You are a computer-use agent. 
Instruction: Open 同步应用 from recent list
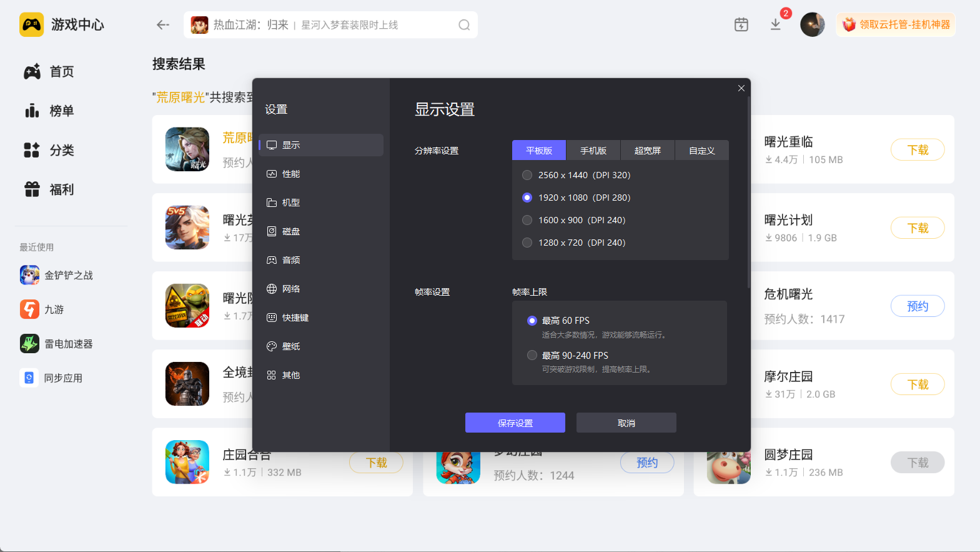click(x=51, y=378)
